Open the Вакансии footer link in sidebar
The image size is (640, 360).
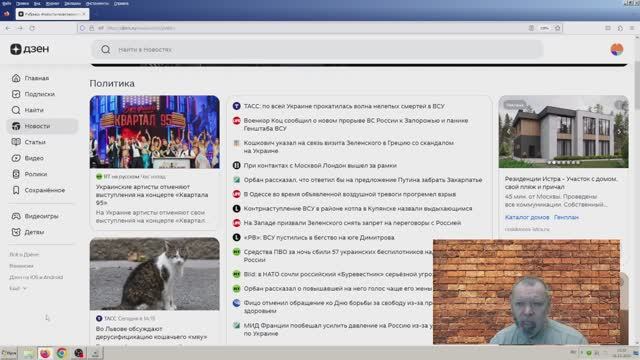[x=21, y=266]
